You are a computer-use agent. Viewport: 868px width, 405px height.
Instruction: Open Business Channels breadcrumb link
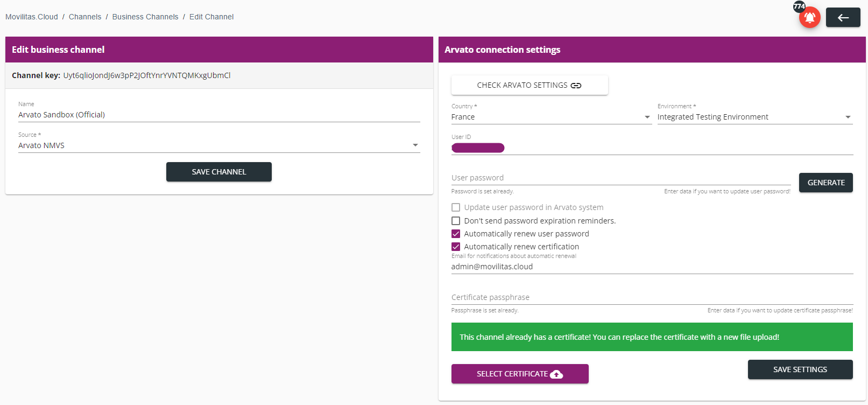coord(145,17)
